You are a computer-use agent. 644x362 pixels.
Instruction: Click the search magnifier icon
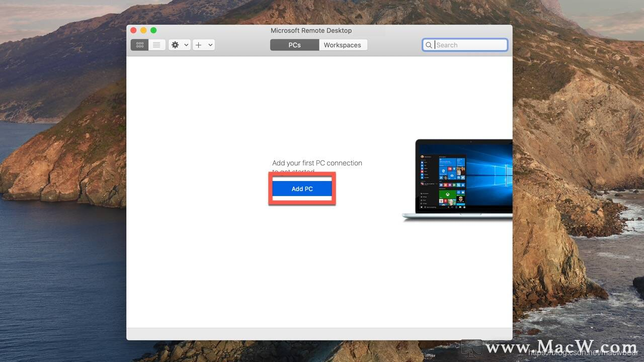[x=429, y=45]
